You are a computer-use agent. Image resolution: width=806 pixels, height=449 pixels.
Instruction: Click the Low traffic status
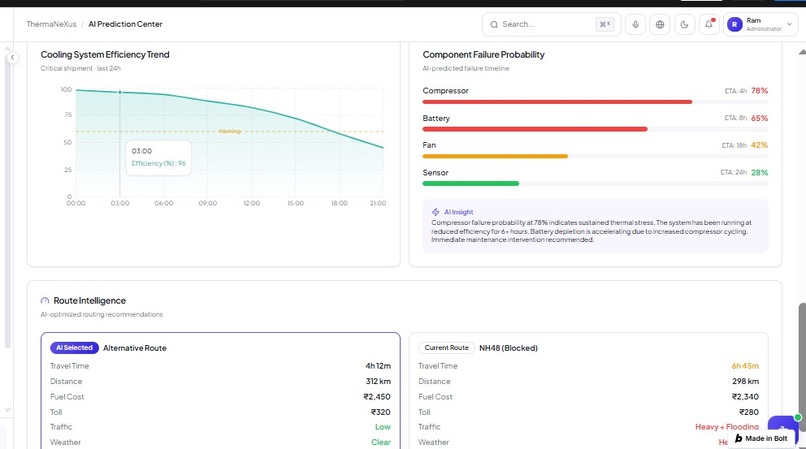383,427
